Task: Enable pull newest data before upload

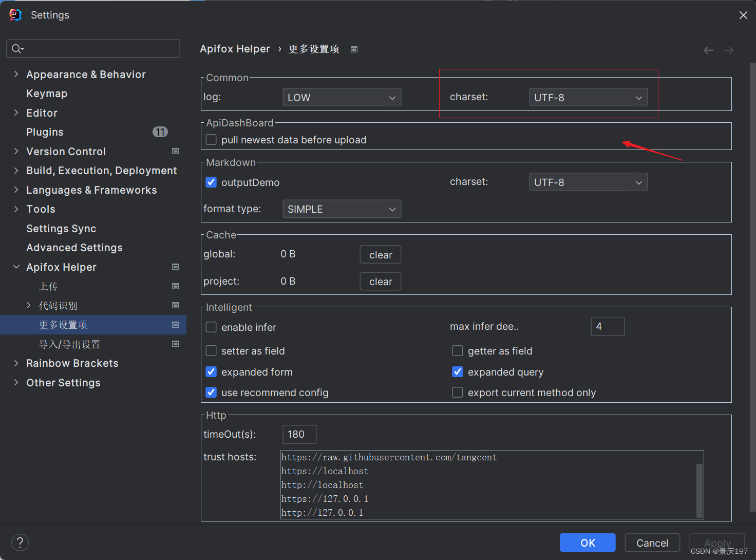Action: 211,140
